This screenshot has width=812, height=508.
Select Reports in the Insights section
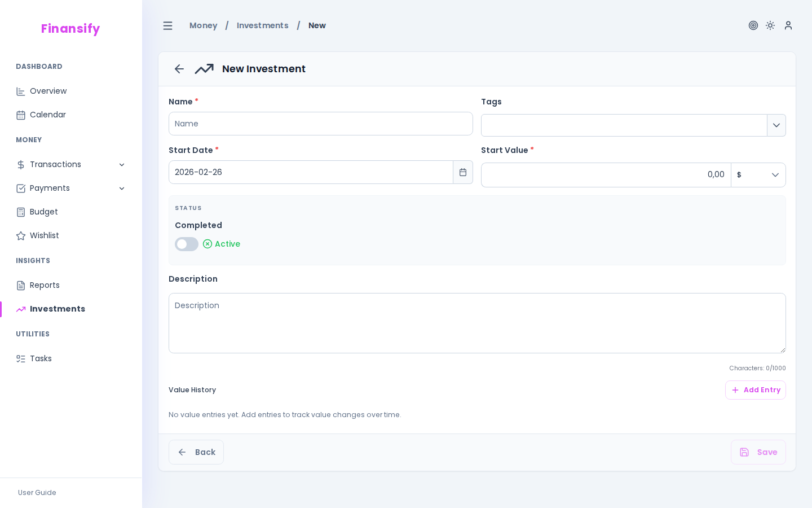(45, 285)
